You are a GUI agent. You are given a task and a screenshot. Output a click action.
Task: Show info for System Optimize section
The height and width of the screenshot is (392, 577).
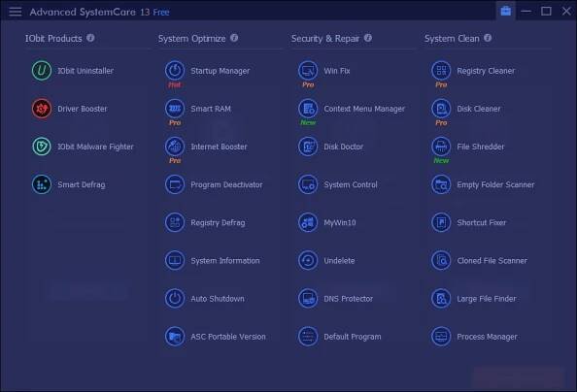234,38
